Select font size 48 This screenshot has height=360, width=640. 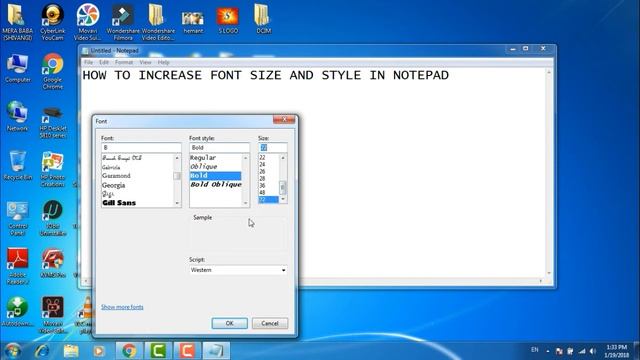point(262,192)
